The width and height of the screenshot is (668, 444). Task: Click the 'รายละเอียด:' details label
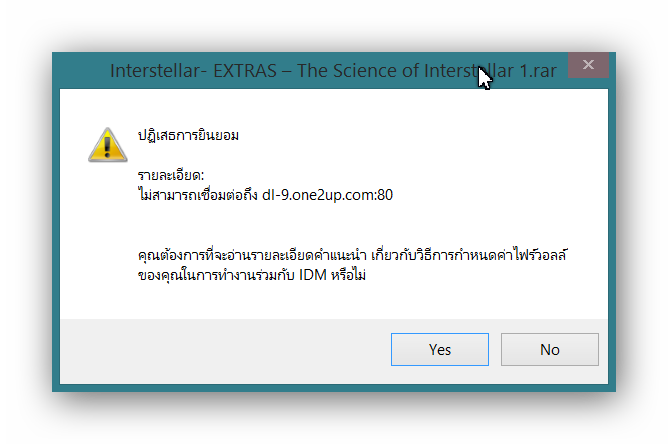[x=171, y=175]
